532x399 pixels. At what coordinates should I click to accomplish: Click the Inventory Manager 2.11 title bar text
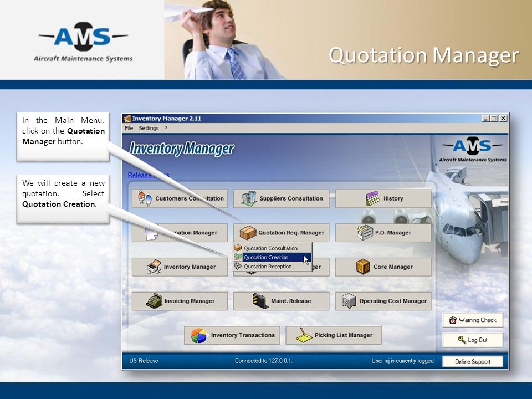coord(167,119)
